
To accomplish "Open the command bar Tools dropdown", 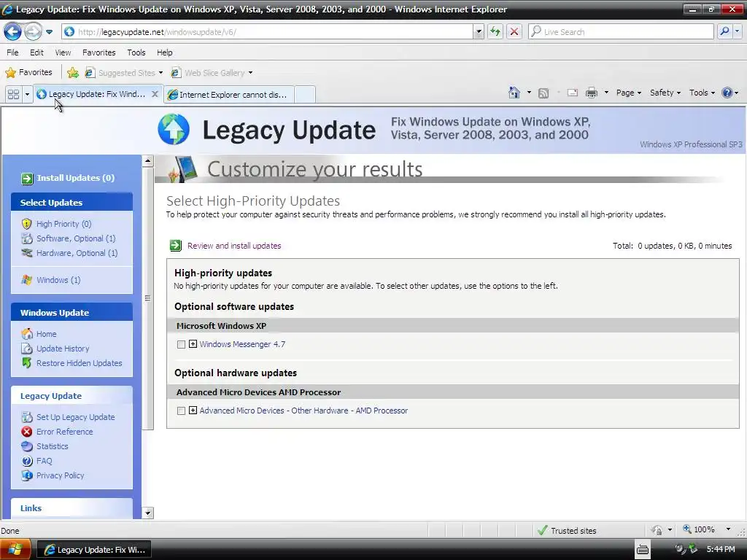I will 703,93.
